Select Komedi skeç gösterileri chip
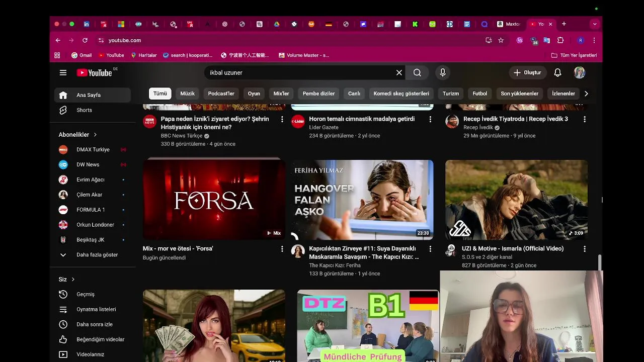This screenshot has width=644, height=362. [401, 94]
